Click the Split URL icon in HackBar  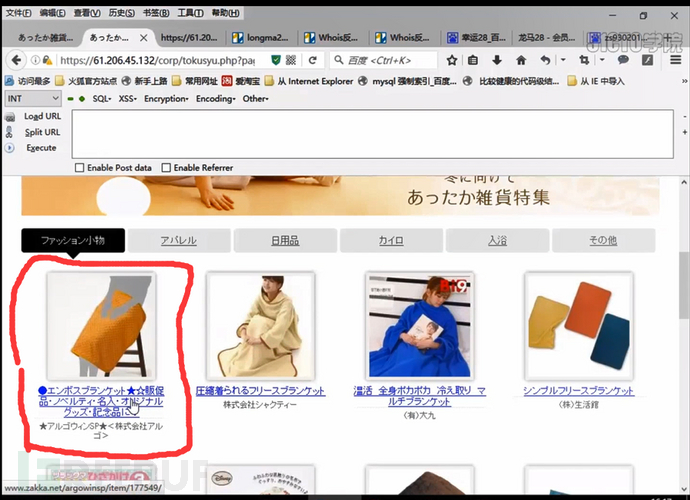(9, 132)
